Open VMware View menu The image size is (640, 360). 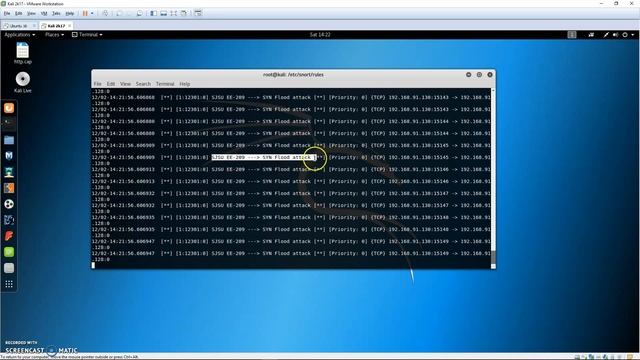coord(31,13)
